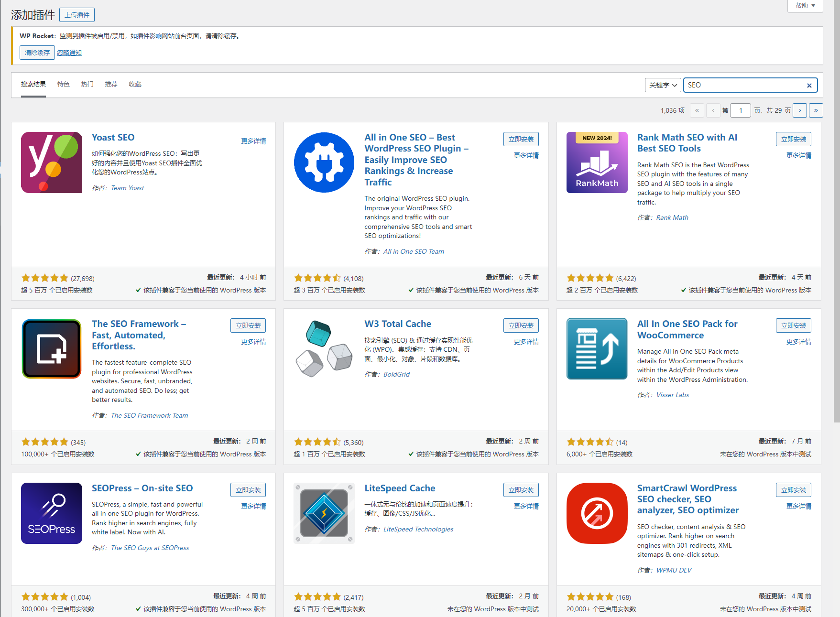Open 更多详情 for SmartCrawl

click(x=798, y=506)
